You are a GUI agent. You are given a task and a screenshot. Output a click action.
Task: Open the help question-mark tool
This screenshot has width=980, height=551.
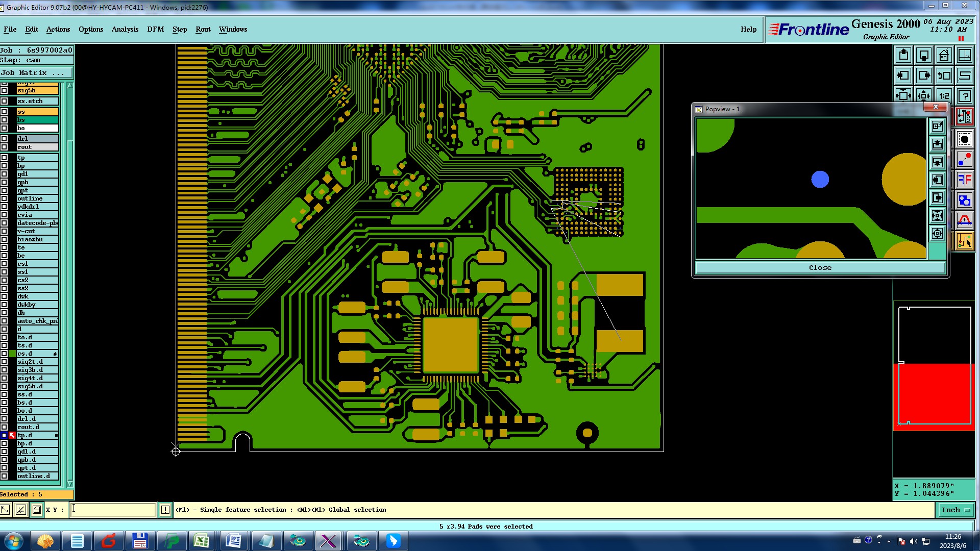coord(964,95)
